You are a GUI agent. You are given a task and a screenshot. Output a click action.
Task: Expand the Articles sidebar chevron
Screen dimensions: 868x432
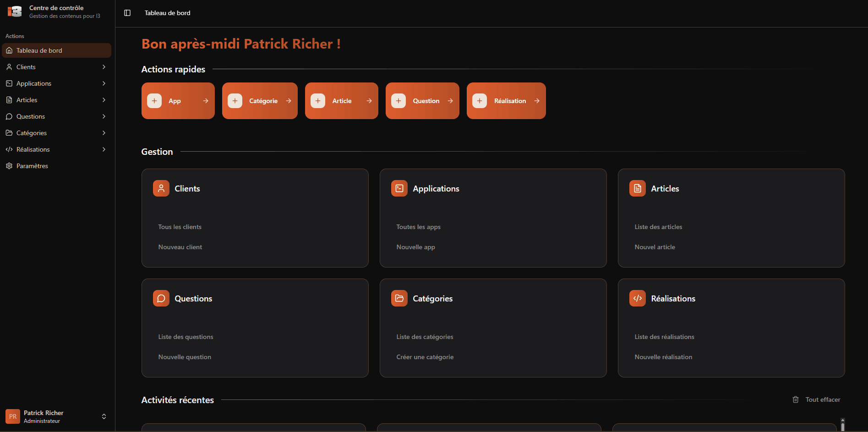104,100
